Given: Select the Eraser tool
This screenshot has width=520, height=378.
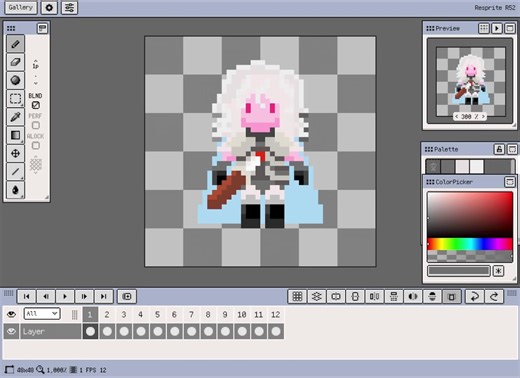Looking at the screenshot, I should 15,62.
